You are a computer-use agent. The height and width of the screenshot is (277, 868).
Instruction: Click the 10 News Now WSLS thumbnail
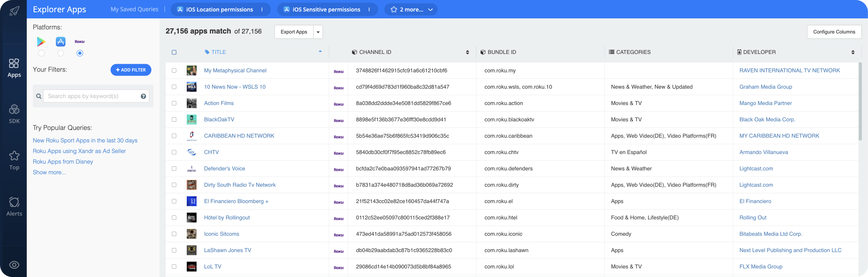(192, 87)
